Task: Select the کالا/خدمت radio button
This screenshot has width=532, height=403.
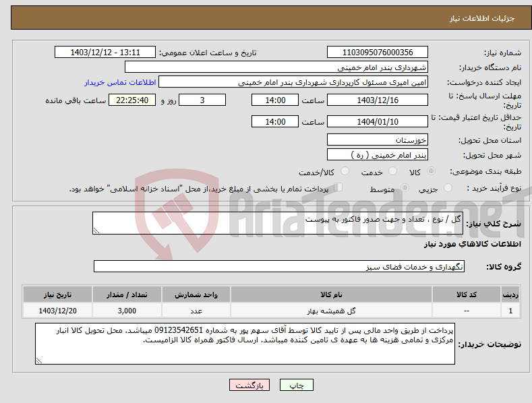Action: click(x=345, y=171)
